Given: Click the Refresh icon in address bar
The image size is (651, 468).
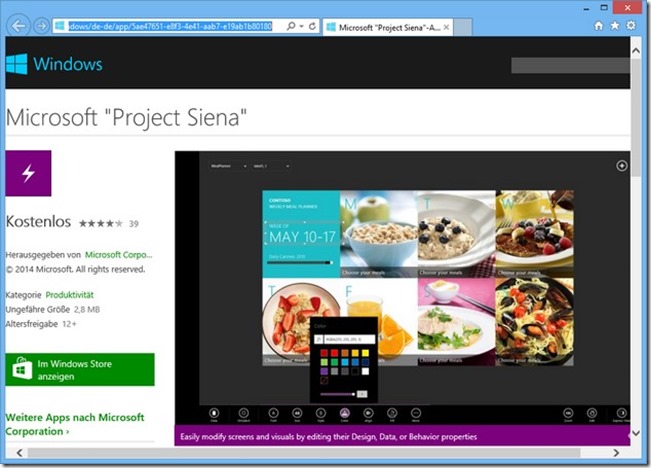Looking at the screenshot, I should [x=312, y=25].
